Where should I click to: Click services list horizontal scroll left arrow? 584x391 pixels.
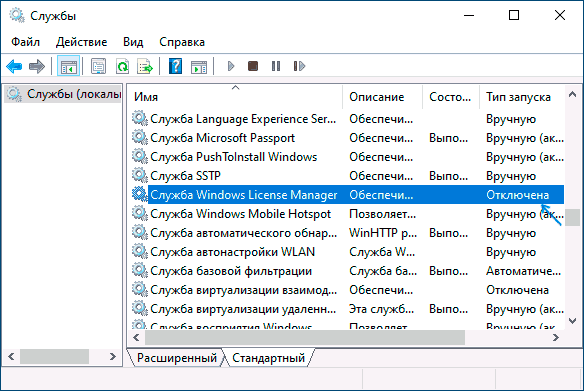point(136,337)
